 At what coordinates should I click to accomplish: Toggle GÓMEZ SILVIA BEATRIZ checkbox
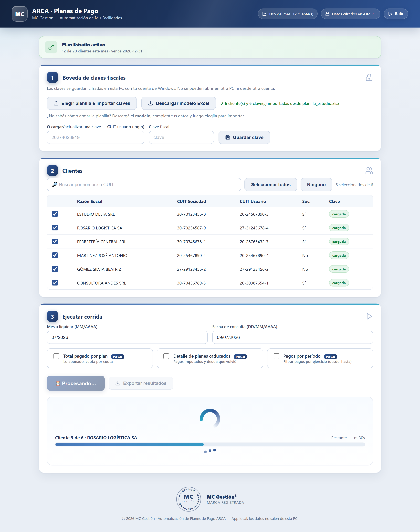click(x=55, y=269)
